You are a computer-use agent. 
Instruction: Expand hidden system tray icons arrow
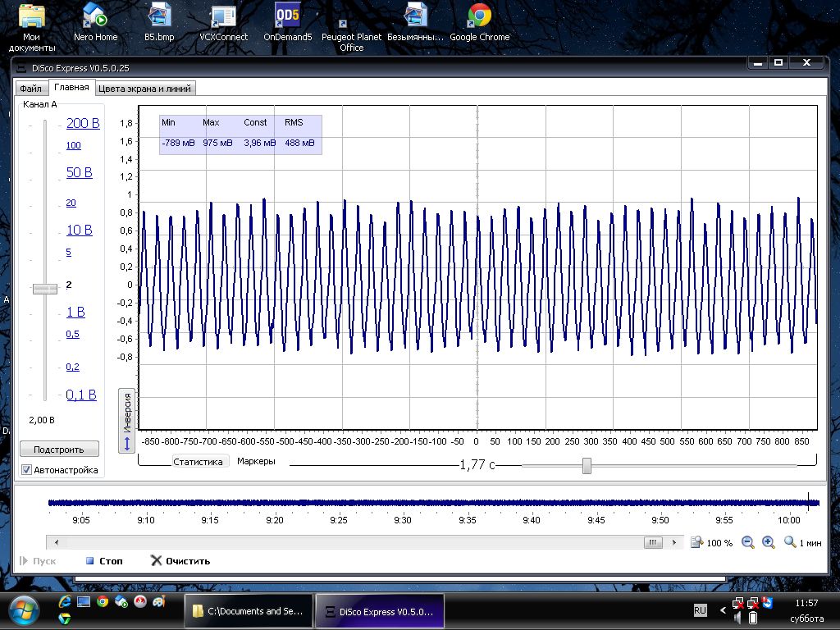click(x=723, y=610)
